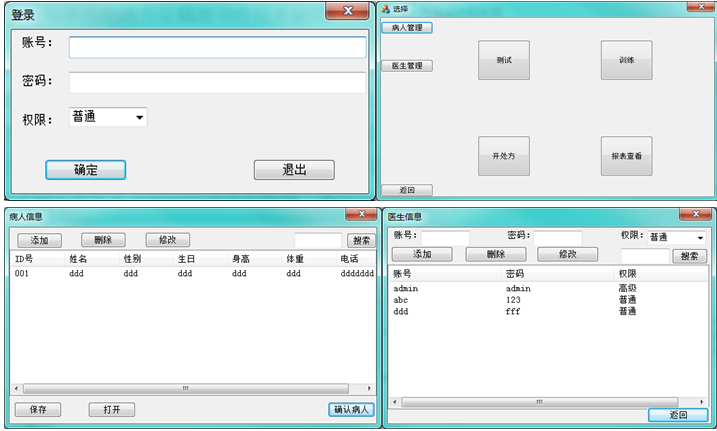Click the ddddddd phone cell
Image resolution: width=717 pixels, height=431 pixels.
click(x=357, y=273)
